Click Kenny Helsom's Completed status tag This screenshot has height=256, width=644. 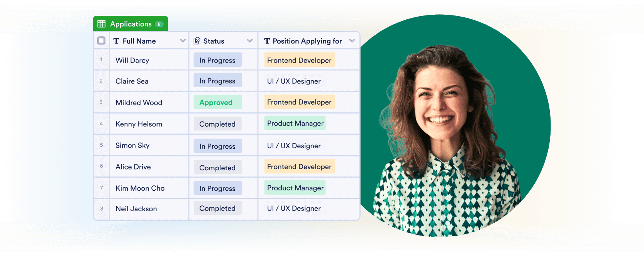click(x=218, y=124)
